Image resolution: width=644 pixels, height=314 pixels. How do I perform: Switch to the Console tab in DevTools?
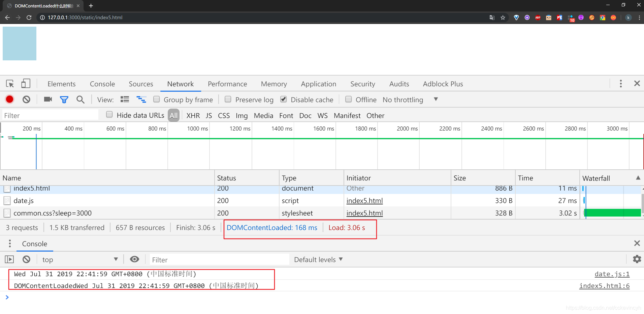102,84
